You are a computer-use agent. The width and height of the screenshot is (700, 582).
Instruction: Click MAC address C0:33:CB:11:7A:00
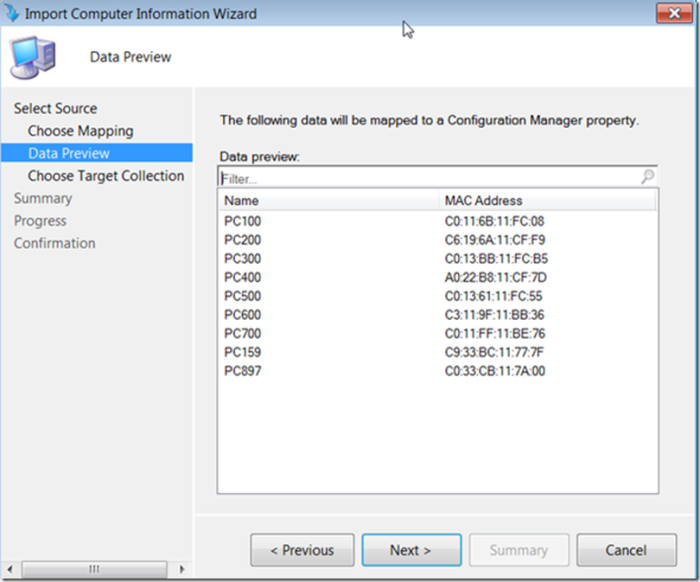(495, 371)
